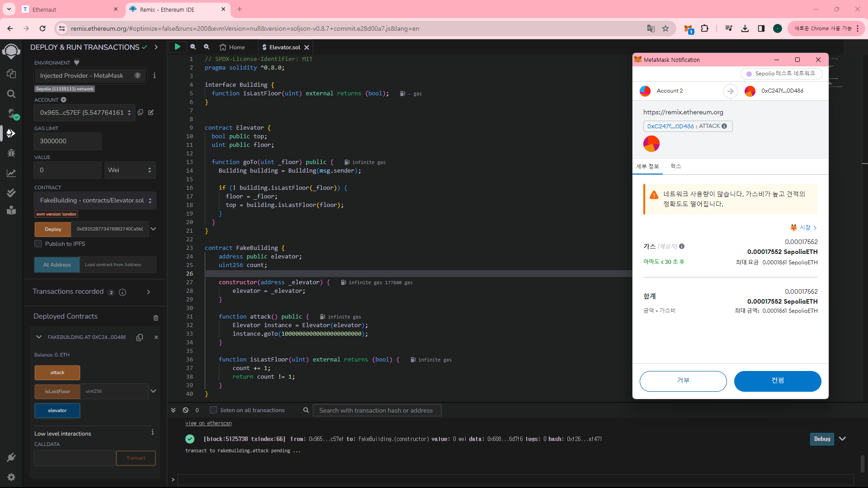Screen dimensions: 868x488
Task: Click the Load contract from Address field
Action: click(118, 265)
